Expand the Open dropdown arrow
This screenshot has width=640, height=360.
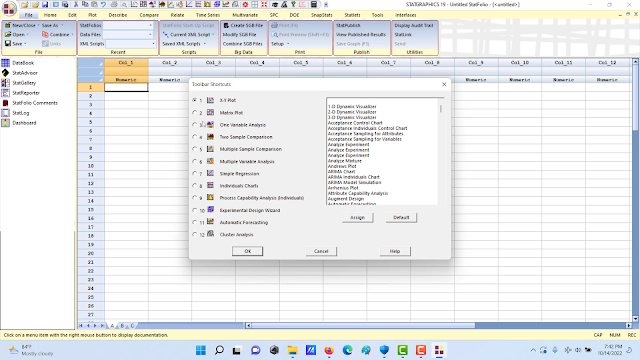(x=27, y=35)
